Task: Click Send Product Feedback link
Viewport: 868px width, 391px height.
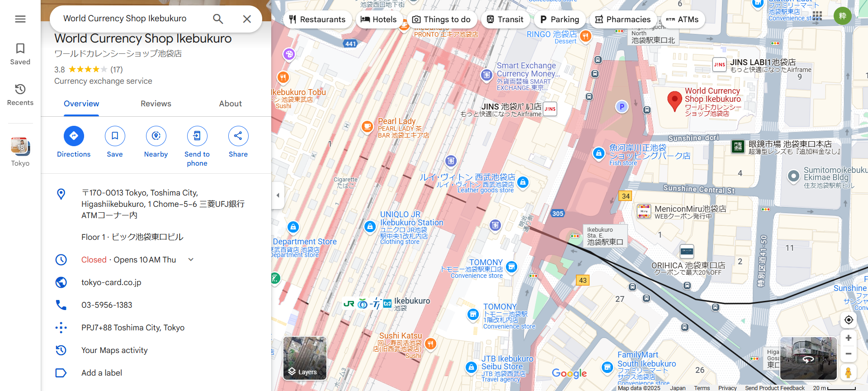Action: [774, 388]
